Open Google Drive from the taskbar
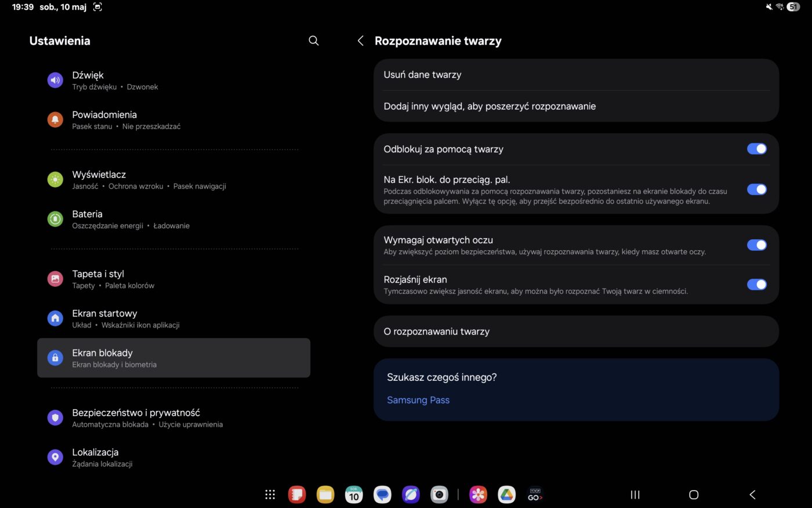Viewport: 812px width, 508px height. (x=506, y=495)
